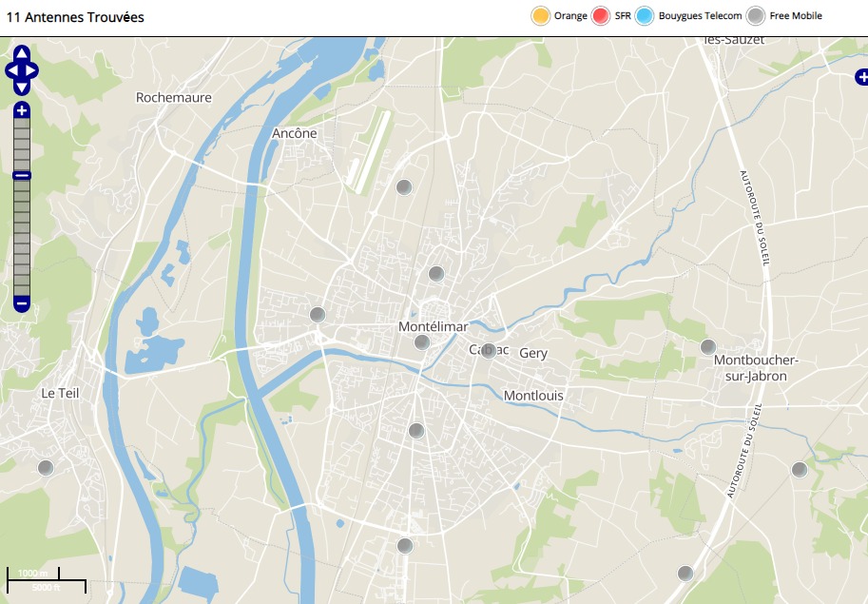Click the Bouygues Telecom blue legend circle
868x604 pixels.
point(645,15)
